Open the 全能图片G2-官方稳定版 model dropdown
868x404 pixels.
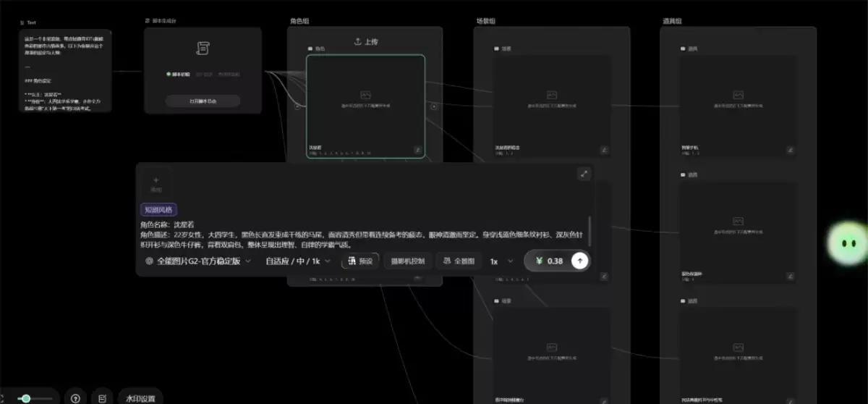point(198,261)
